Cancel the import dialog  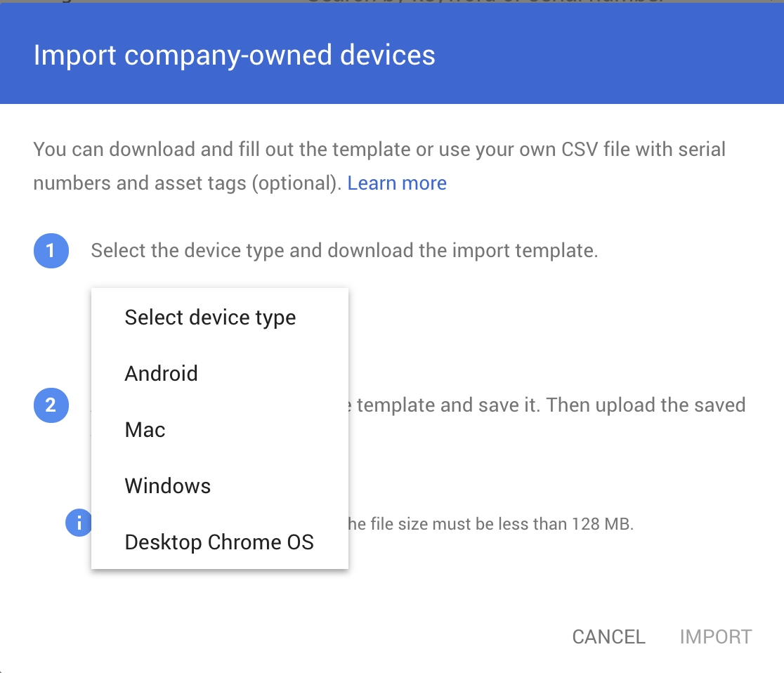click(x=608, y=636)
